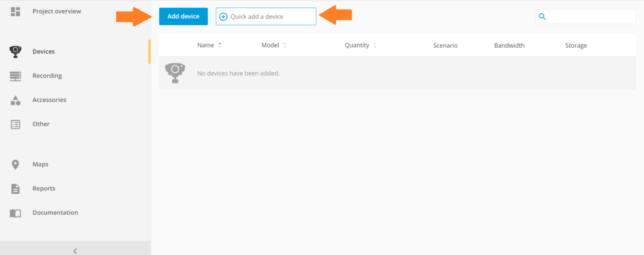Select the Devices menu item
This screenshot has width=644, height=255.
(x=43, y=52)
